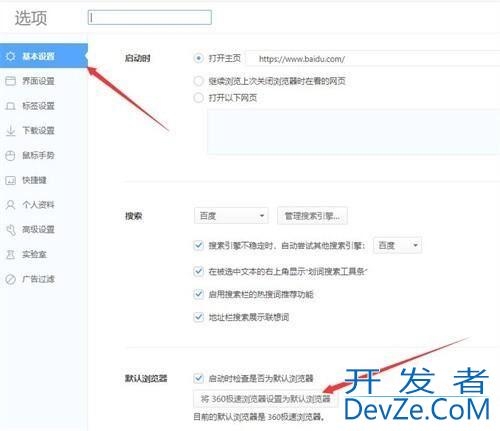
Task: Open 基本设置 section
Action: click(x=44, y=56)
